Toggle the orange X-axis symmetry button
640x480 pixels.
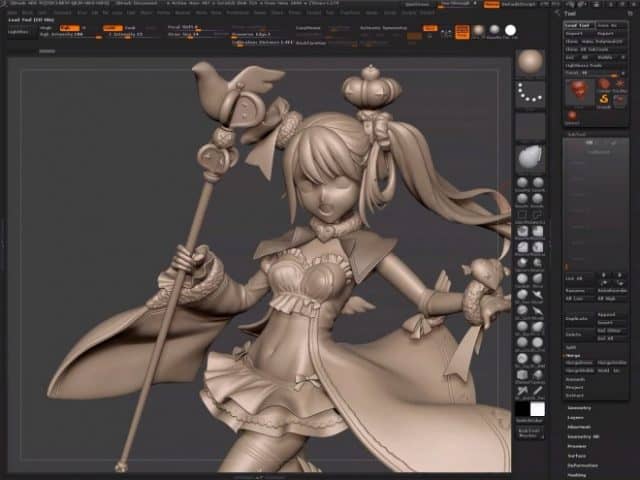[x=430, y=28]
